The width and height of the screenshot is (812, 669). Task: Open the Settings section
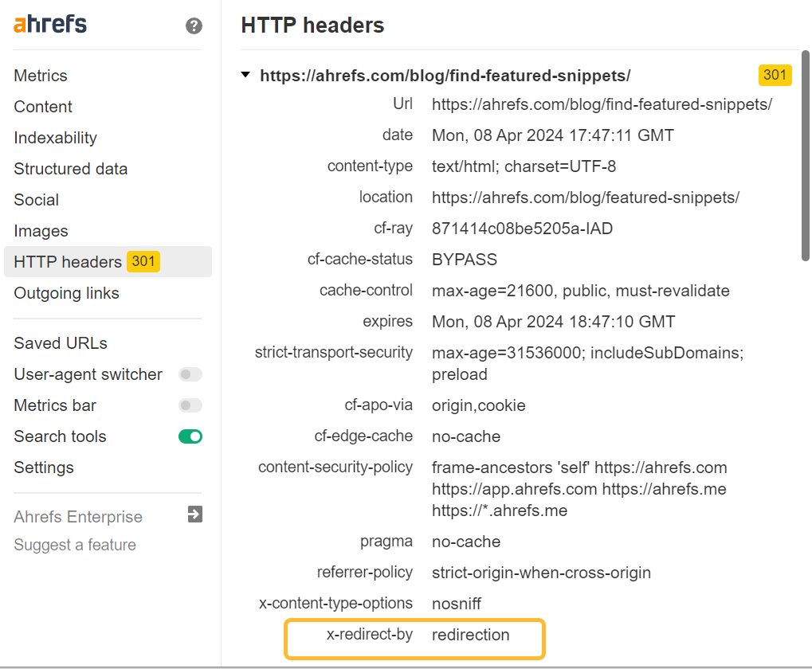point(44,468)
